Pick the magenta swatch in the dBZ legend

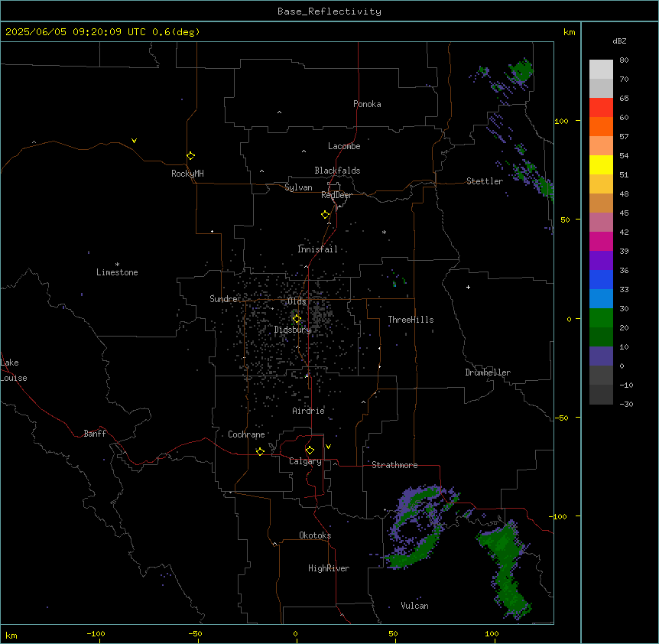601,241
